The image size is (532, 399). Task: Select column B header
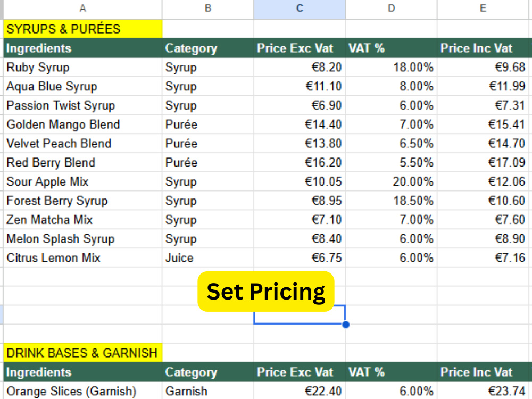coord(207,9)
